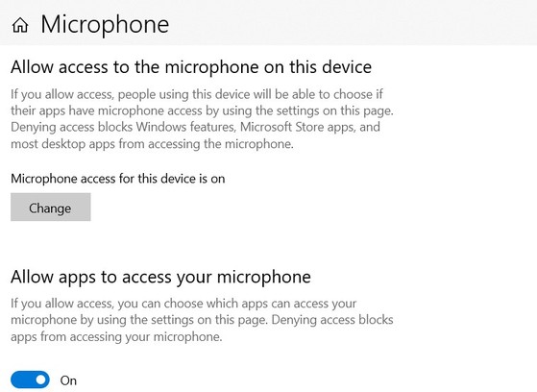Click the 'If you allow access, people using' line
Screen dimensions: 537x392
pyautogui.click(x=197, y=94)
